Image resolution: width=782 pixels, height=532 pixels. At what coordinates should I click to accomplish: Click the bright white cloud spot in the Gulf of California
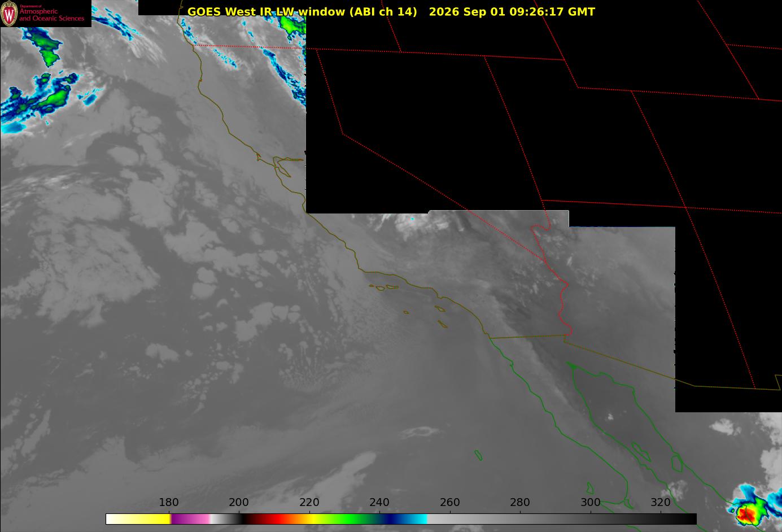pos(610,417)
